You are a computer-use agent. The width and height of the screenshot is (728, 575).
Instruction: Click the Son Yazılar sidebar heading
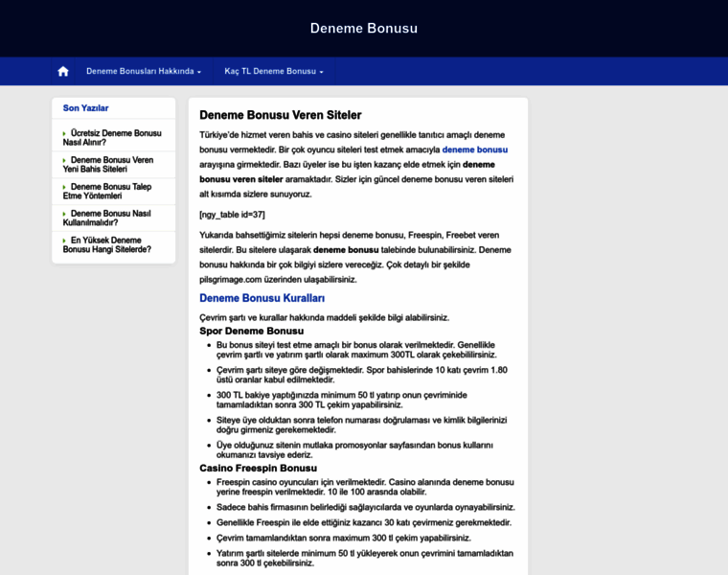coord(85,108)
